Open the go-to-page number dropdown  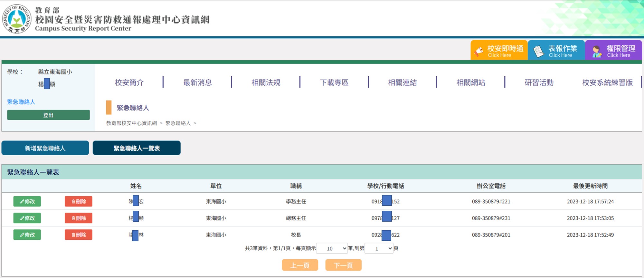point(379,248)
